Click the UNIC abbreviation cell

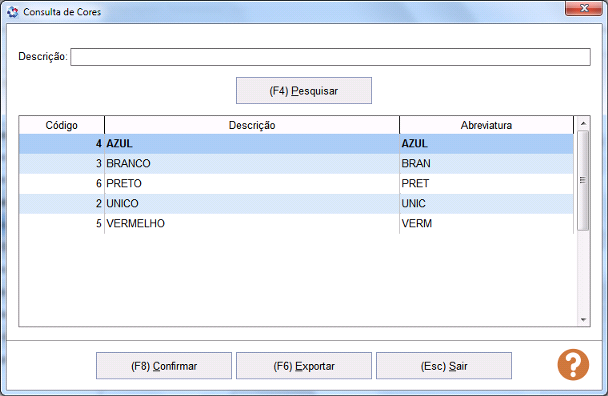486,204
